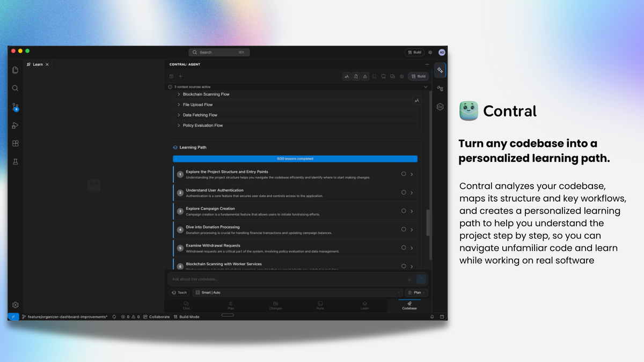The height and width of the screenshot is (362, 644).
Task: Mark Explore the Project Structure lesson complete
Action: [404, 174]
